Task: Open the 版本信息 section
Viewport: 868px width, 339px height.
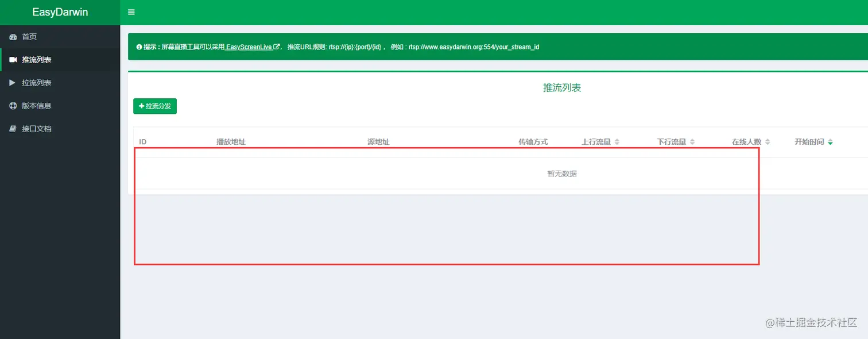Action: [x=37, y=105]
